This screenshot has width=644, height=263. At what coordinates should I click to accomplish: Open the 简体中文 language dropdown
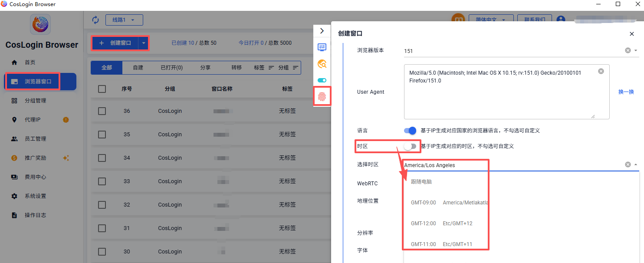[x=491, y=20]
